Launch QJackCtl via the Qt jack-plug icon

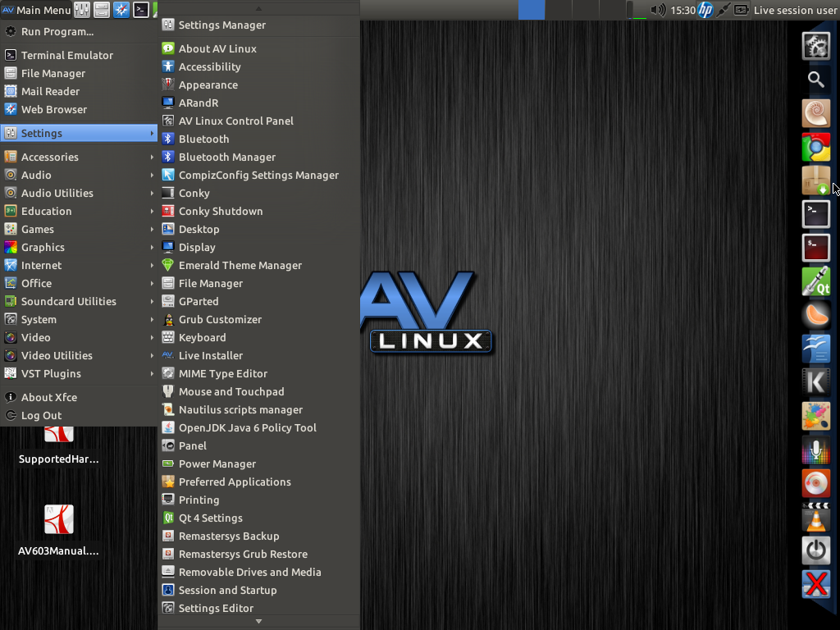(x=816, y=281)
